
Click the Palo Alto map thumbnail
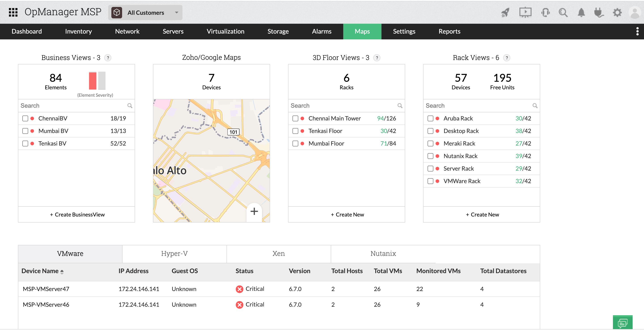(x=211, y=161)
